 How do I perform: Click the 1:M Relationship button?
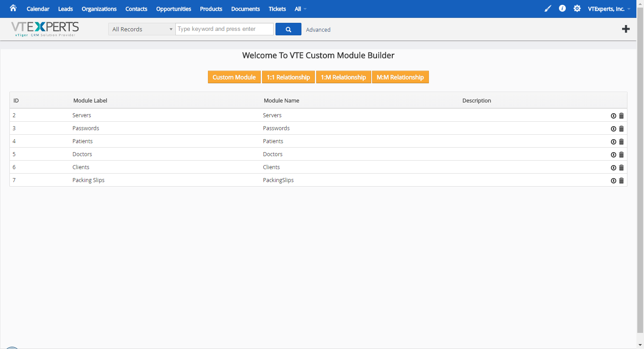click(343, 77)
